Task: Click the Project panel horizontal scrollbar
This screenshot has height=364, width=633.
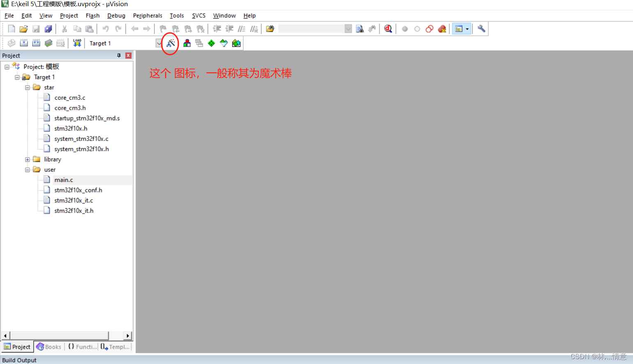Action: [59, 336]
